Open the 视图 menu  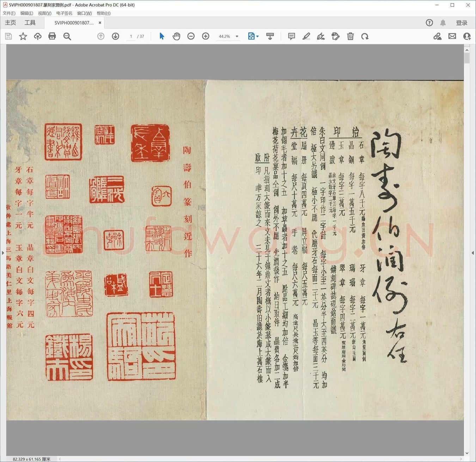click(45, 13)
